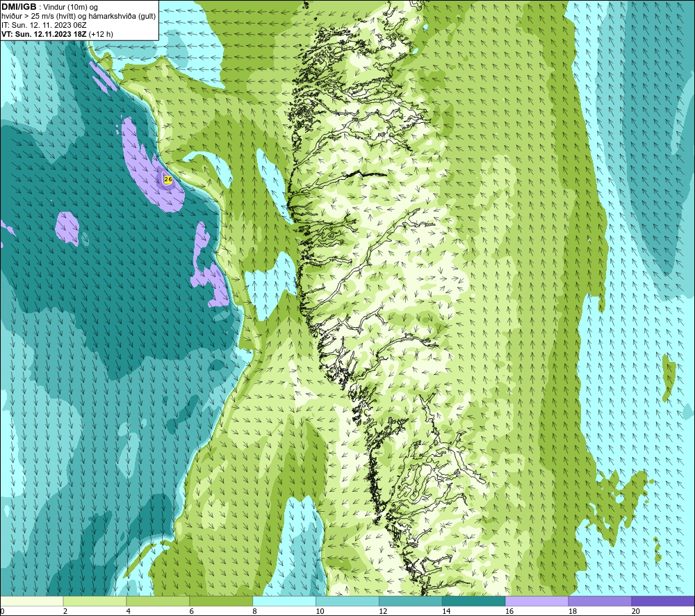The width and height of the screenshot is (695, 616).
Task: Click the yellow 26 maximum gust marker
Action: click(x=168, y=179)
